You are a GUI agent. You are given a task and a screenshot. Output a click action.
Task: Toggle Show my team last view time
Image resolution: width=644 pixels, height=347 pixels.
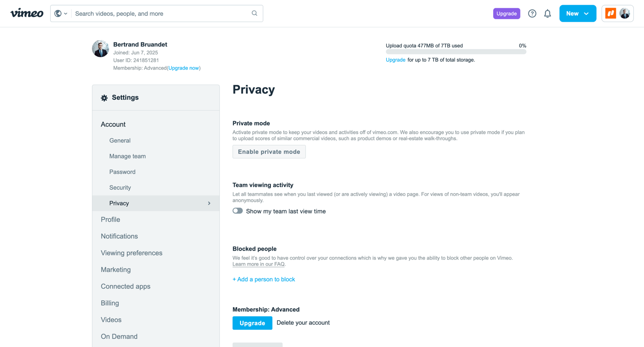238,211
